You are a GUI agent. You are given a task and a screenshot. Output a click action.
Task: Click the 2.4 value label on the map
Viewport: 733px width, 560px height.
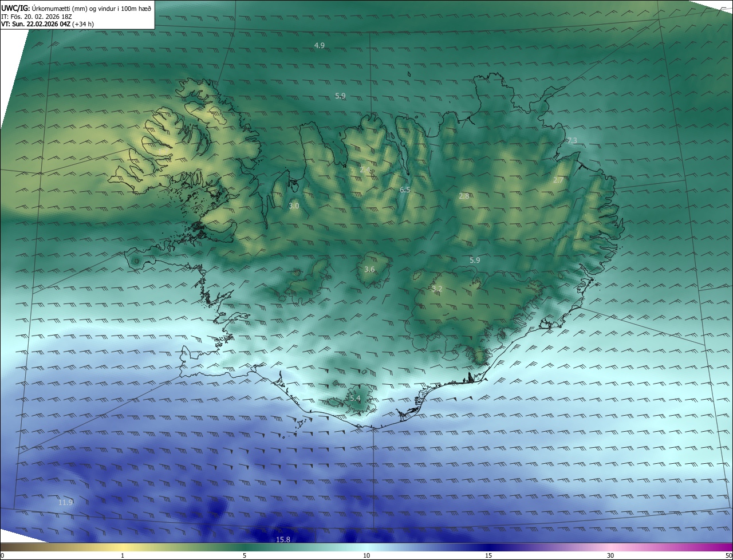[x=365, y=169]
